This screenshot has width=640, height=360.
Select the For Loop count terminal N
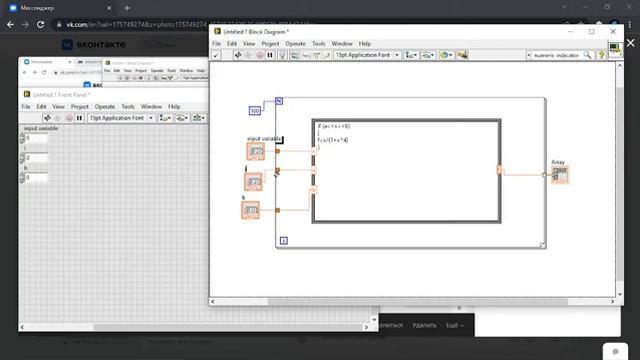point(279,101)
